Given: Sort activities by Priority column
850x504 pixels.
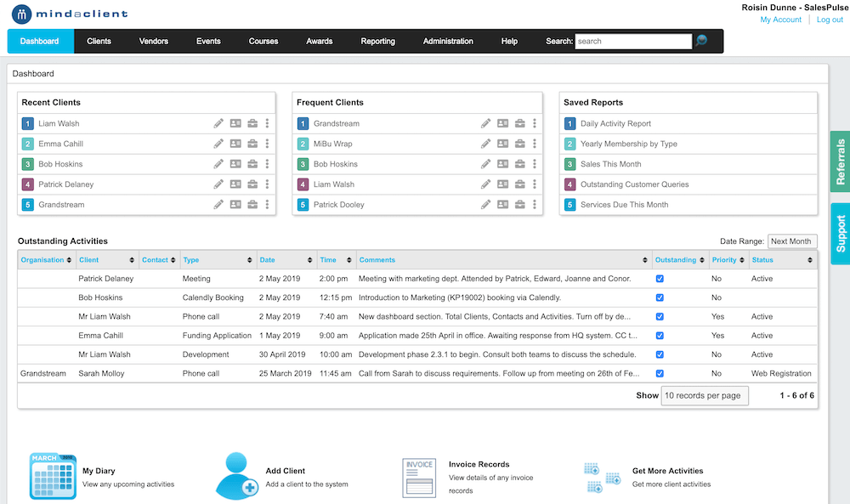Looking at the screenshot, I should point(728,260).
